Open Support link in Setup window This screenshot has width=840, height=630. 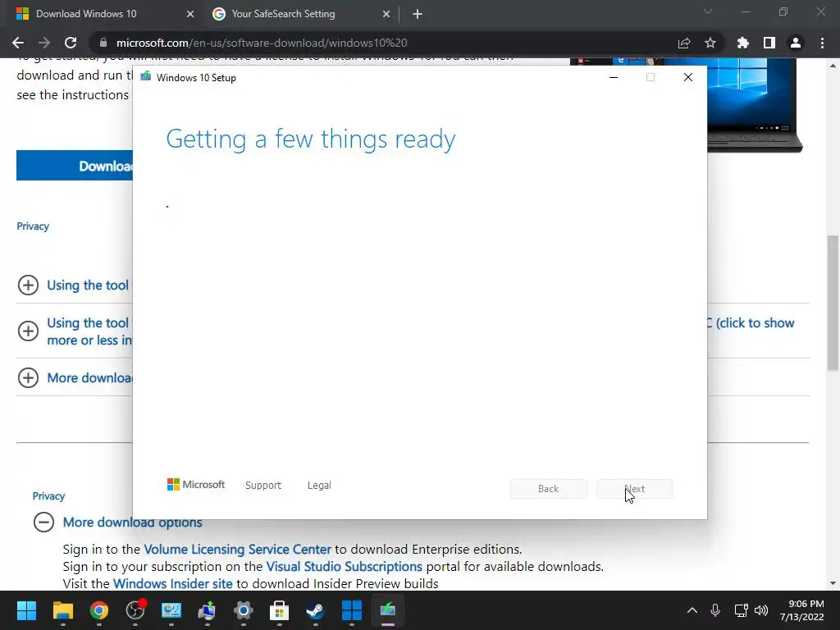(263, 486)
